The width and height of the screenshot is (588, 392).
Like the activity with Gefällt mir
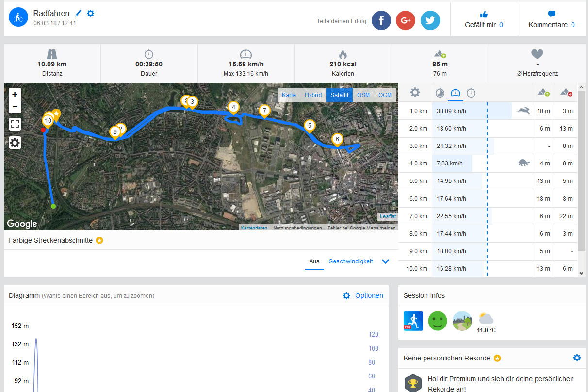pos(484,19)
